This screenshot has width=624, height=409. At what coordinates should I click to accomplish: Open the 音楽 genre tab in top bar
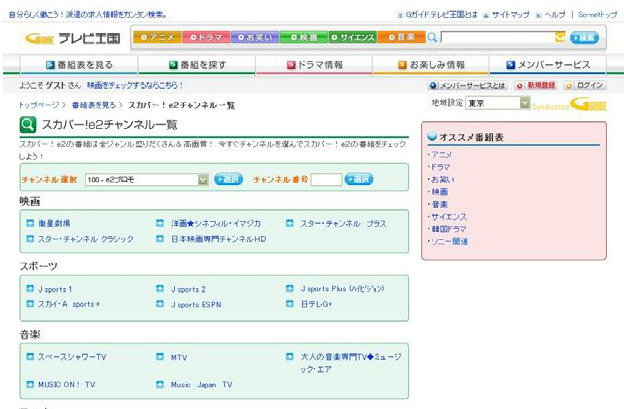402,37
